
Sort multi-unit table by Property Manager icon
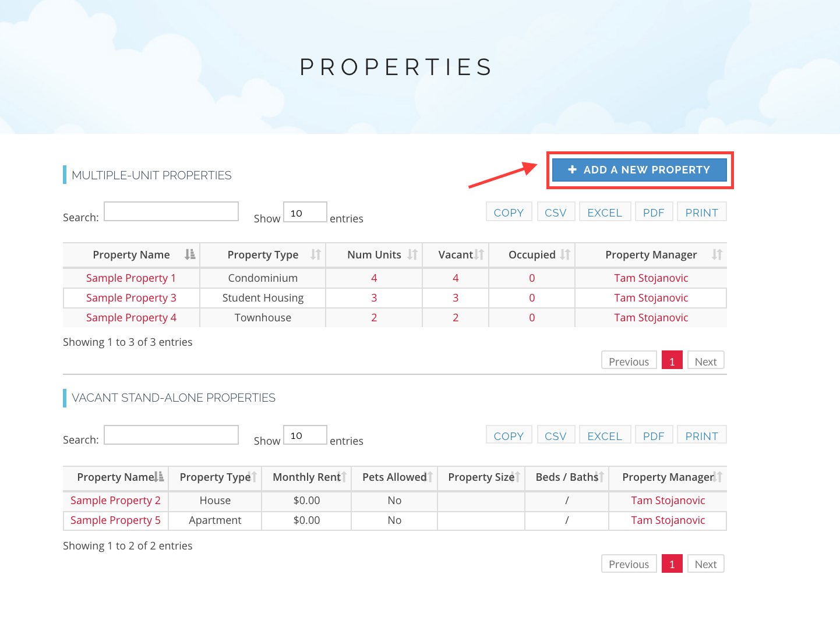click(717, 254)
